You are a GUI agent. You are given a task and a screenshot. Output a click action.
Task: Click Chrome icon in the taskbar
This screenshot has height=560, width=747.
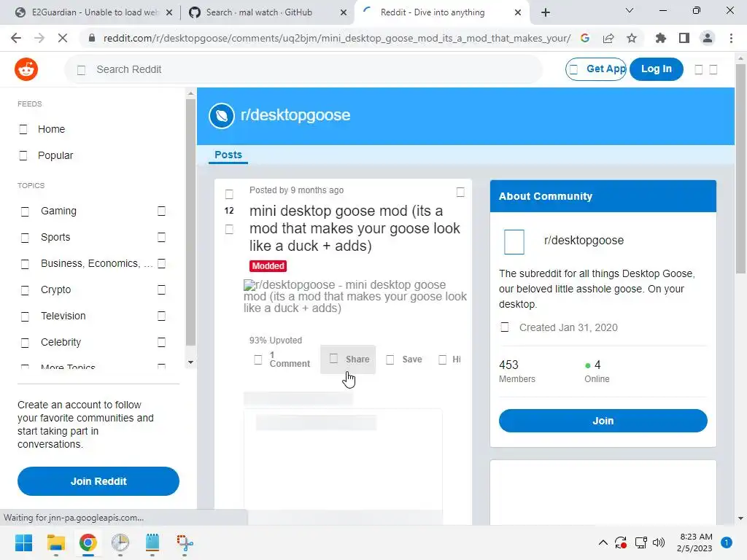point(88,542)
